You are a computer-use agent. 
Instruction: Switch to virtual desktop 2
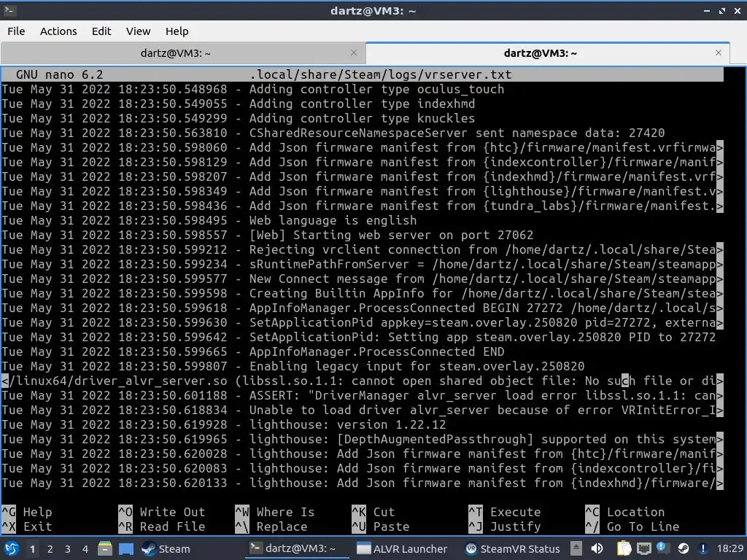tap(50, 549)
